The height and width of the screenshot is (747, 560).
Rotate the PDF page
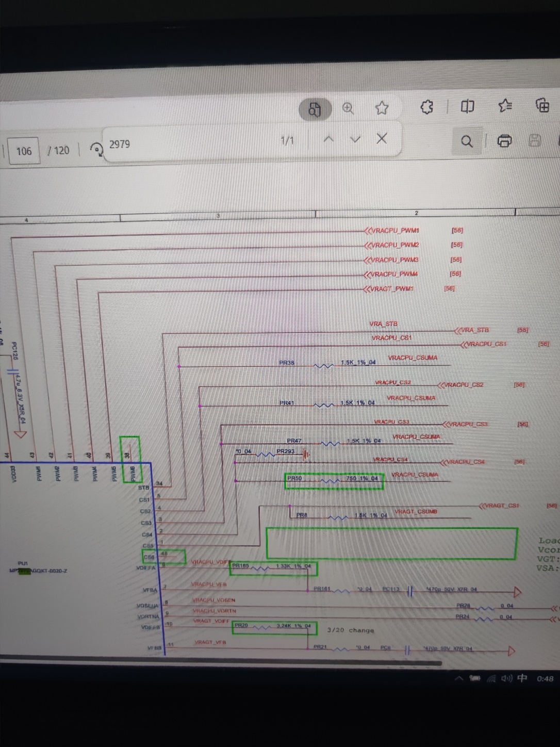pyautogui.click(x=96, y=149)
